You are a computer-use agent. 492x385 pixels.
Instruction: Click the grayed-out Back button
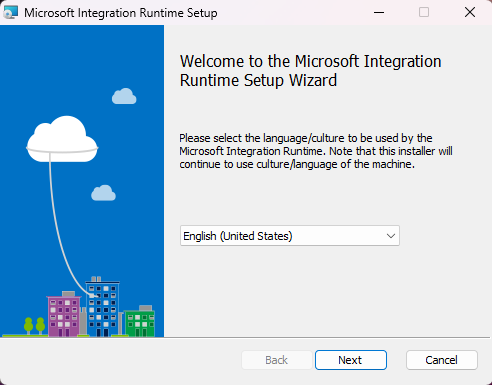point(277,360)
